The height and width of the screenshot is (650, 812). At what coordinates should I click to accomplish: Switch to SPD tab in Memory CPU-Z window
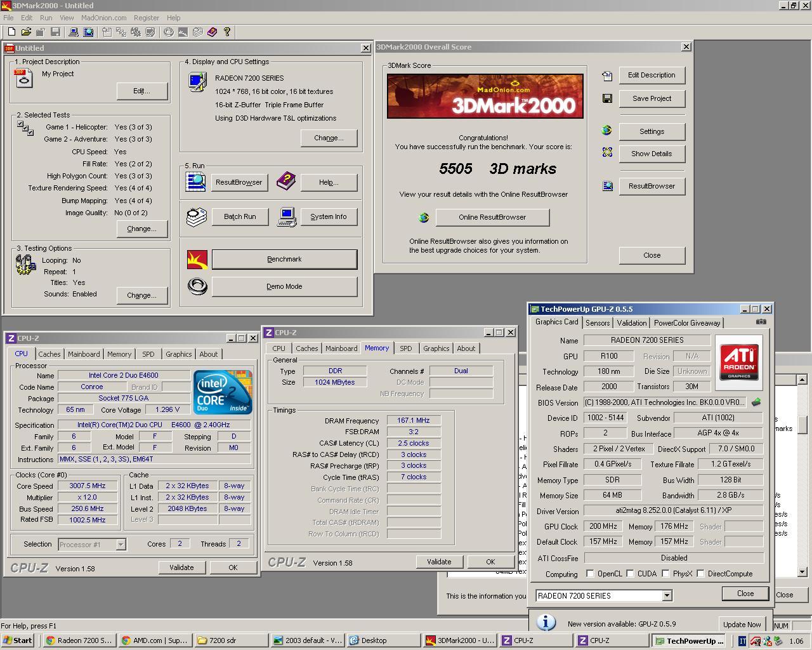tap(405, 348)
